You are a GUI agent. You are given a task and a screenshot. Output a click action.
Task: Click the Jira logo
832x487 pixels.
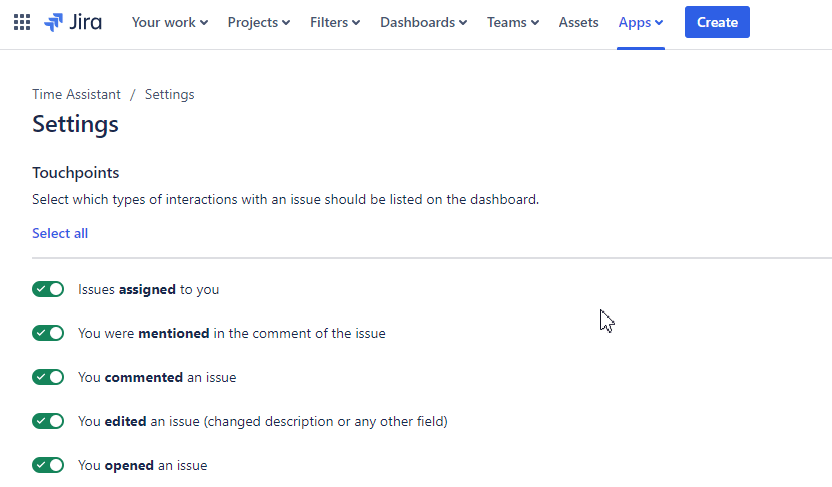tap(73, 22)
